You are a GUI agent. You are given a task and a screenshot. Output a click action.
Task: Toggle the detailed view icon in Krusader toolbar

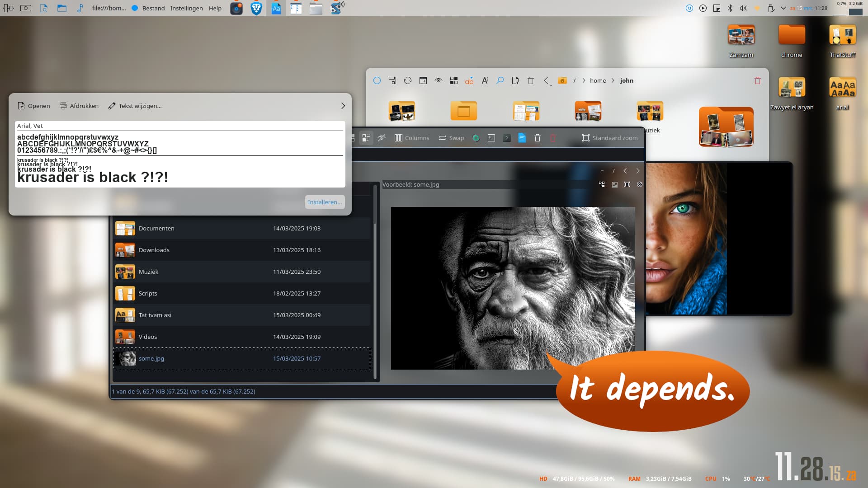click(x=366, y=138)
